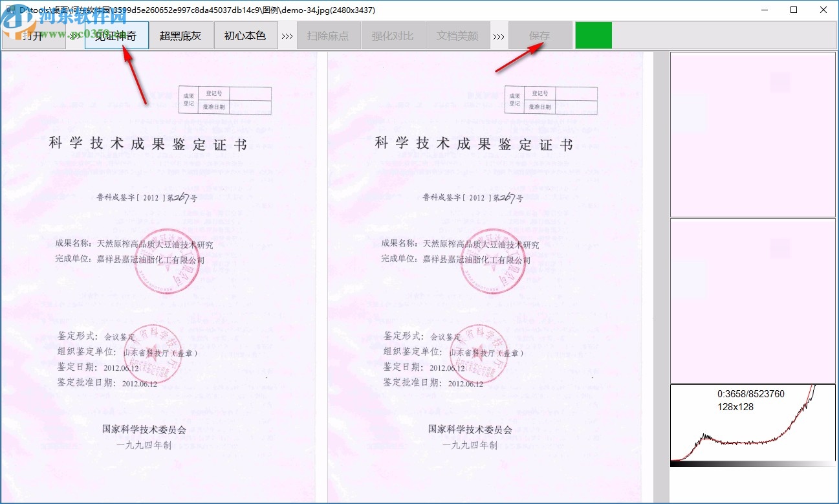The height and width of the screenshot is (504, 839).
Task: Save the processed document with 保存
Action: click(540, 36)
